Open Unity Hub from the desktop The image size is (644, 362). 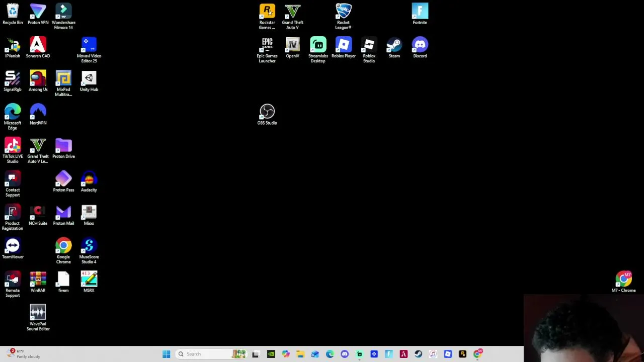[x=89, y=81]
